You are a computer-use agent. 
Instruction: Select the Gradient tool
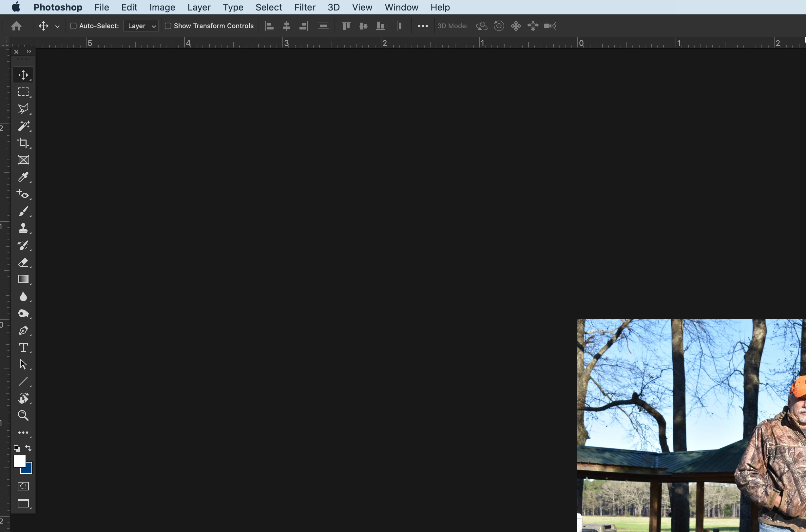[23, 279]
